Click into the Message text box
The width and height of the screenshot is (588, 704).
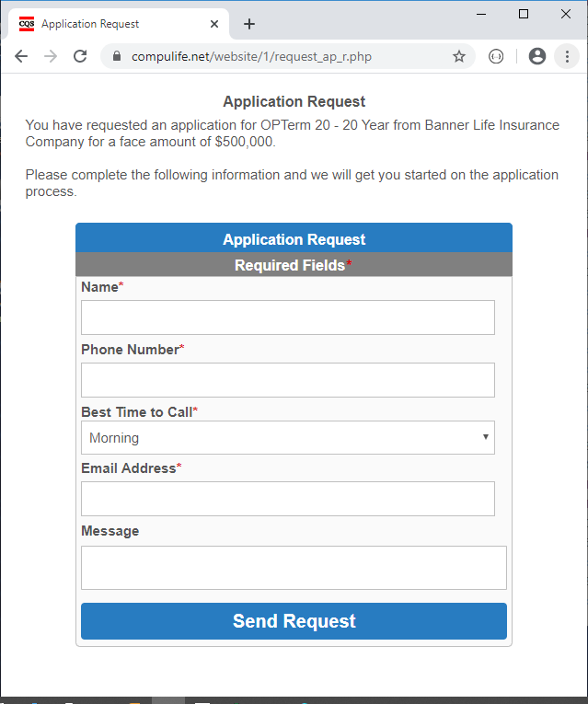294,568
